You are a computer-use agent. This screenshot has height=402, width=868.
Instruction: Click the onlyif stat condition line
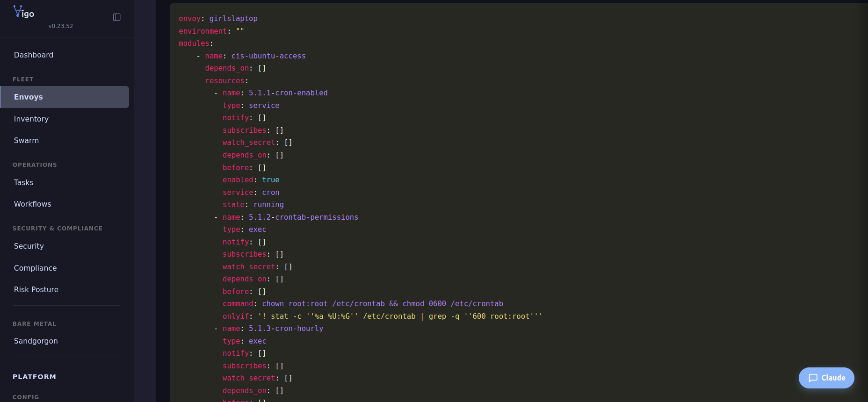tap(383, 316)
